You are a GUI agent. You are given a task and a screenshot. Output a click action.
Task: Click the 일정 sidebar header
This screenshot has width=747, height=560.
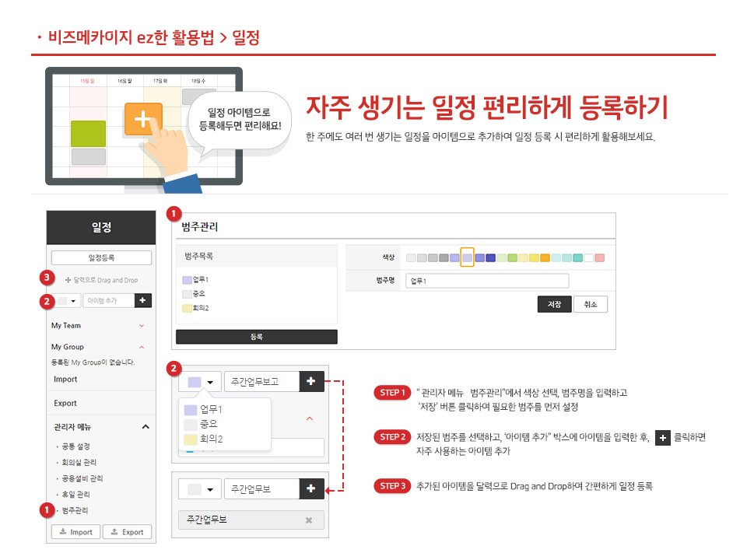[101, 227]
